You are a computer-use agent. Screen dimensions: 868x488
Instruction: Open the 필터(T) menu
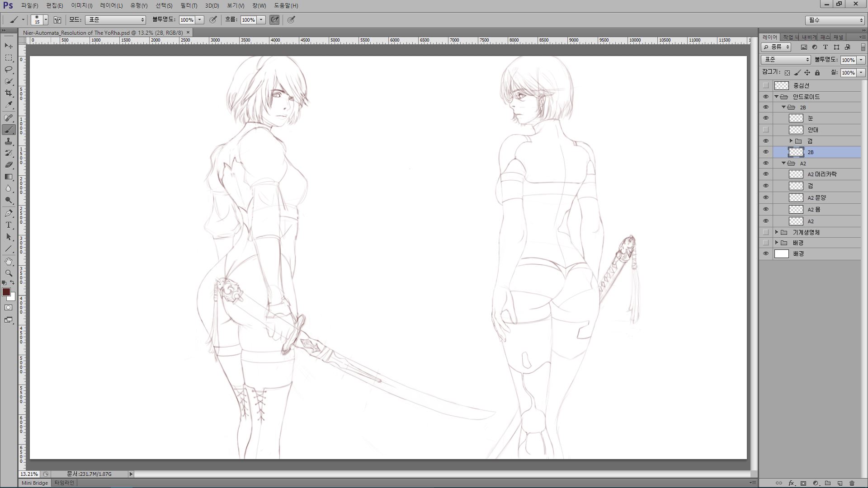[189, 5]
